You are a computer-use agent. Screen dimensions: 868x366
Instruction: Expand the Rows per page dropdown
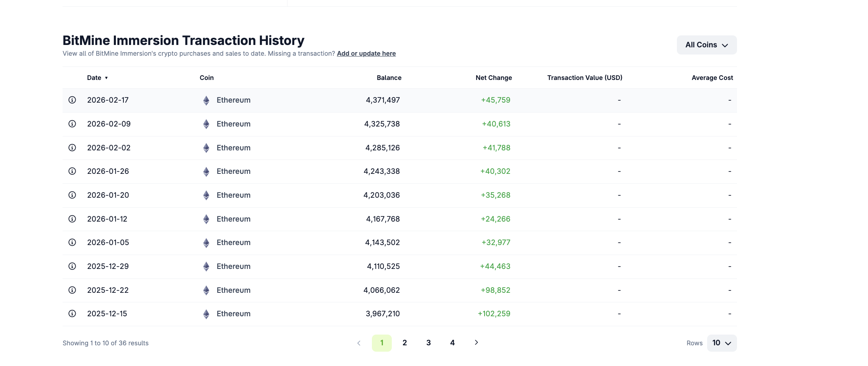(x=721, y=343)
